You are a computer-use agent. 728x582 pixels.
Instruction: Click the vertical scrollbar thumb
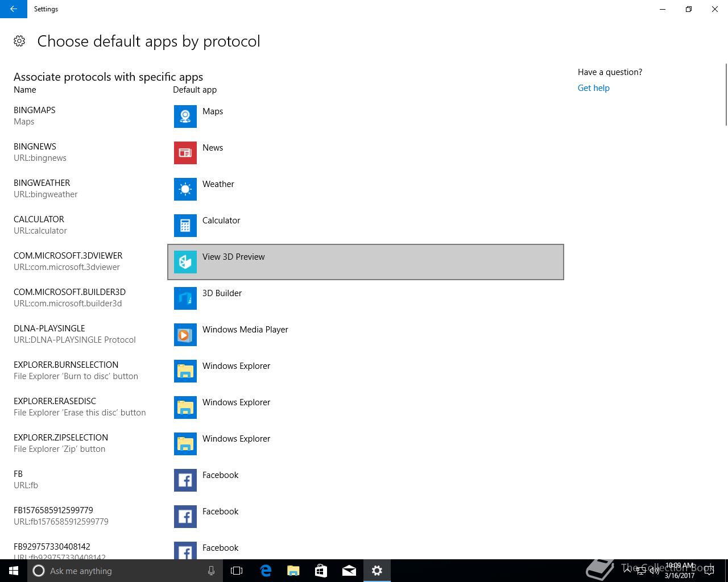[x=726, y=94]
